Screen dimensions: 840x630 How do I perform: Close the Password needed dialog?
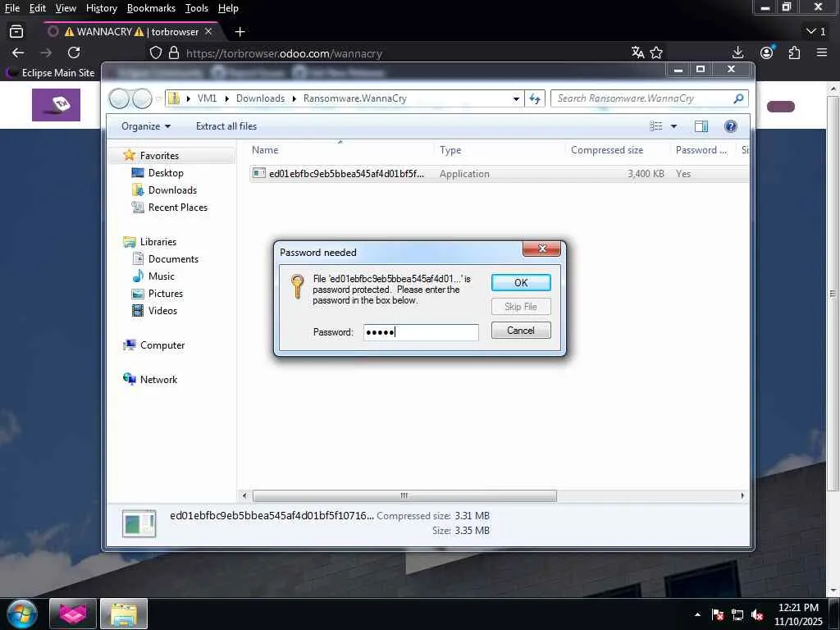[x=541, y=249]
